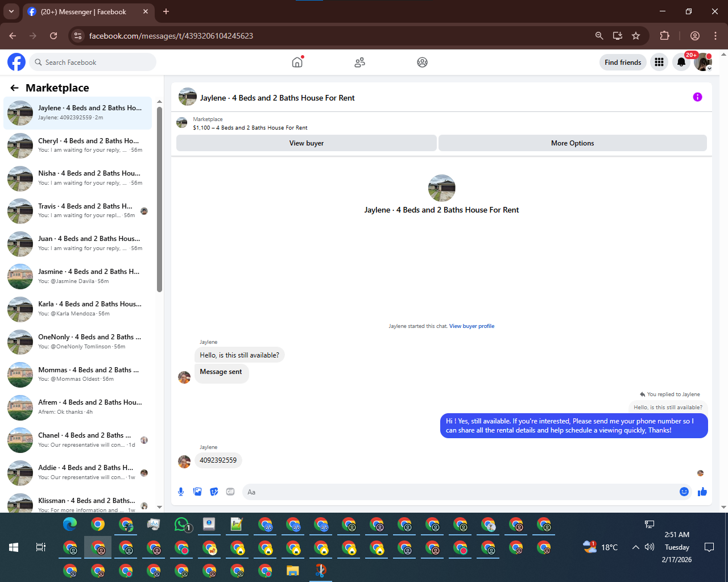Click the More Options button

(x=573, y=143)
